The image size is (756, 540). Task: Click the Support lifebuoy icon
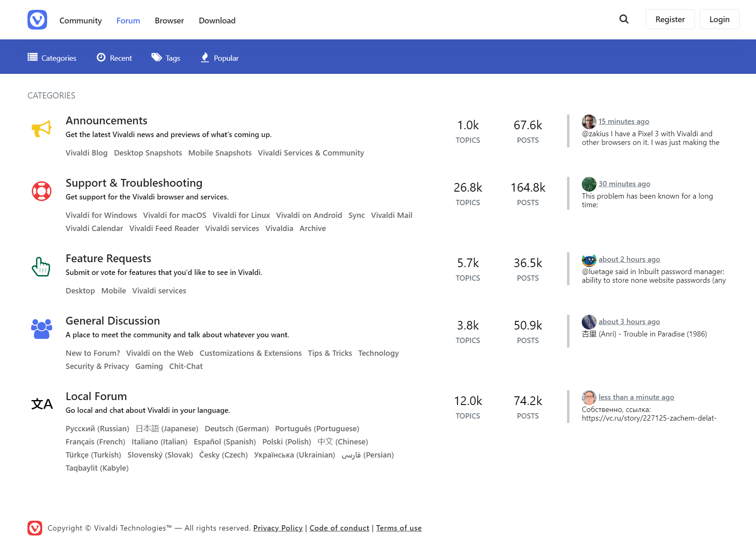coord(41,191)
